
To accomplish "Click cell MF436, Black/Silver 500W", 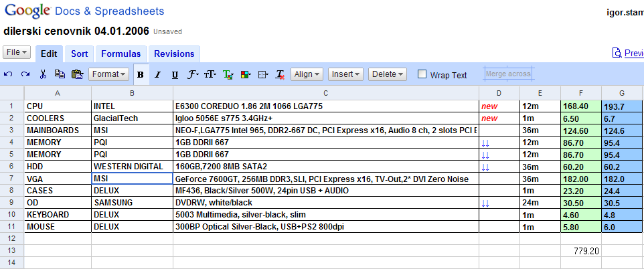I will pyautogui.click(x=326, y=191).
